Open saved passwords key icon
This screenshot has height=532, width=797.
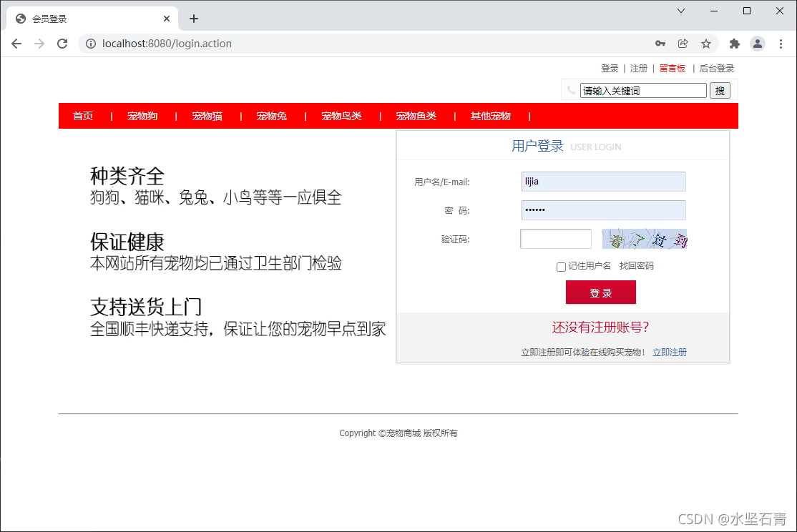(x=660, y=44)
